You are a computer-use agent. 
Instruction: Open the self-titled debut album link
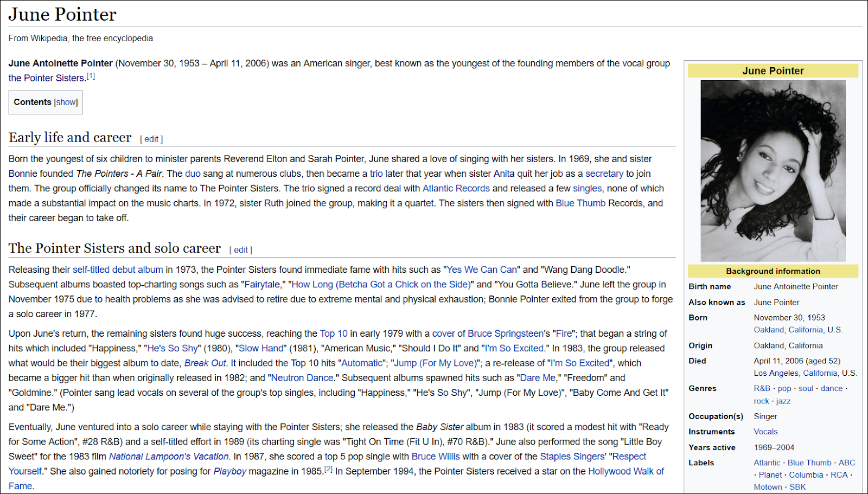coord(118,270)
